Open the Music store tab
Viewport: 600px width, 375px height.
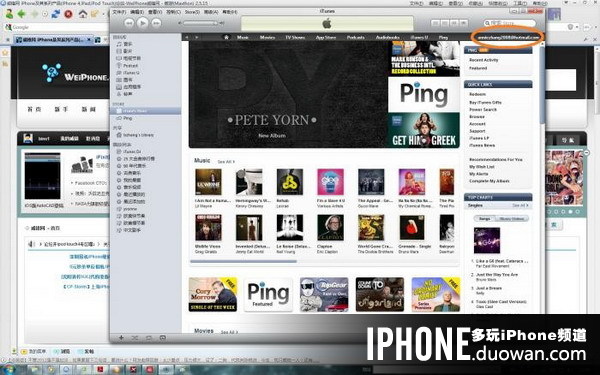[243, 37]
